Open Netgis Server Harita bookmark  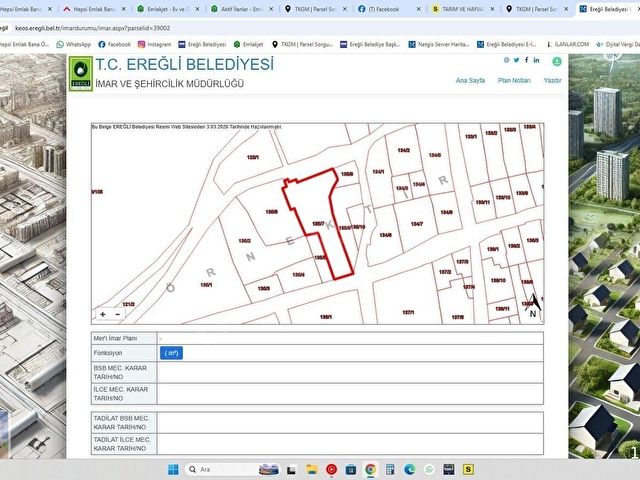(x=439, y=44)
